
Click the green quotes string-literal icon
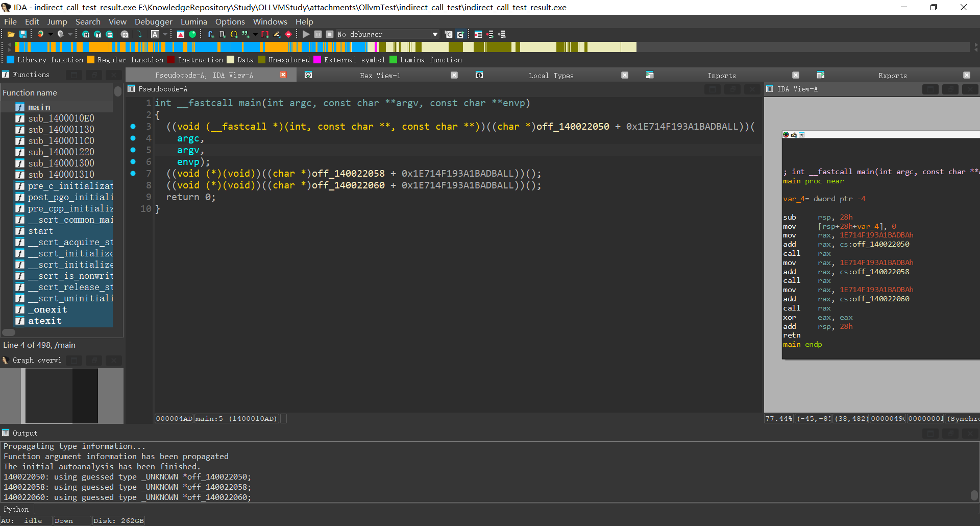(x=246, y=34)
